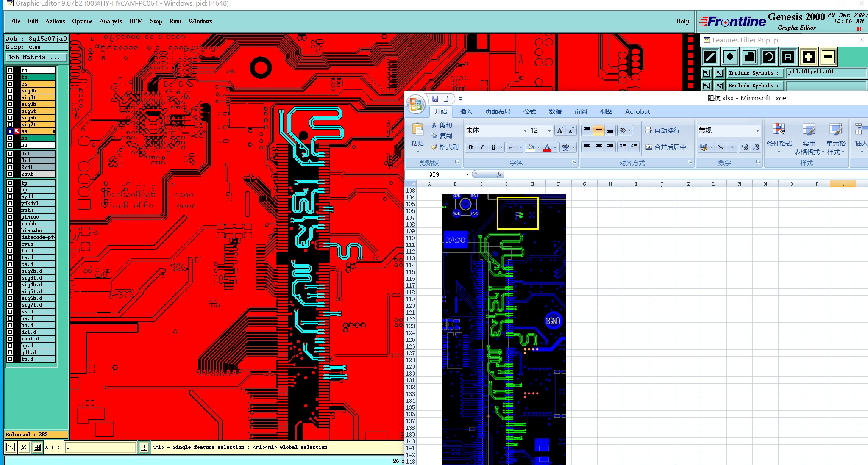Open the DFM menu

click(136, 21)
